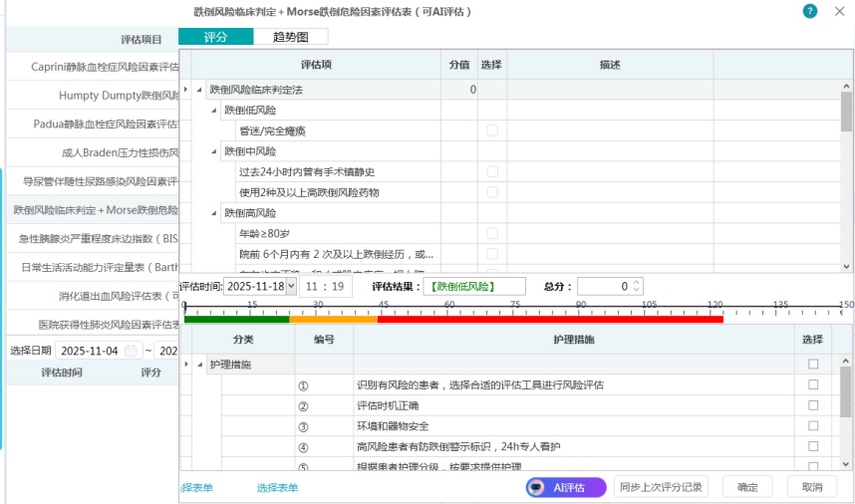The height and width of the screenshot is (504, 855).
Task: Tick checkbox for 年龄≥80岁
Action: [492, 233]
